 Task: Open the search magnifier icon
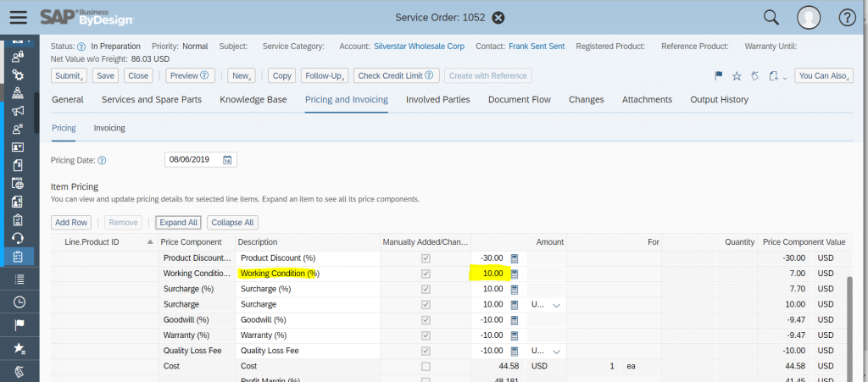(x=771, y=17)
